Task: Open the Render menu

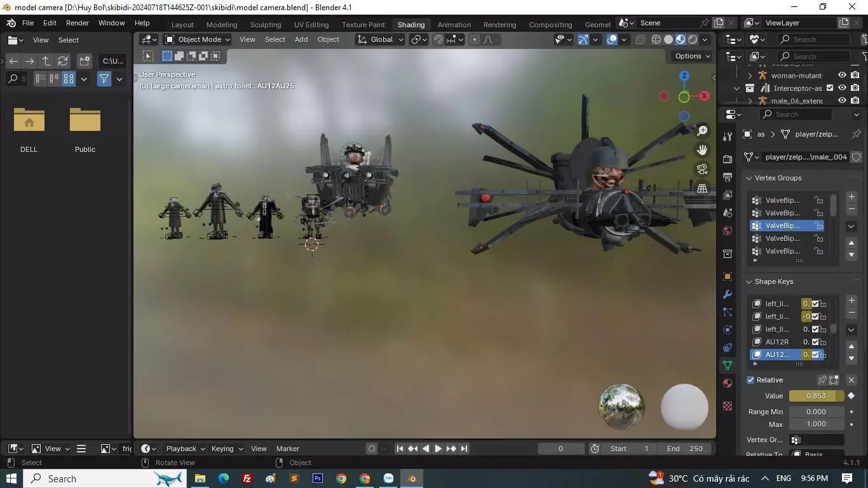Action: coord(78,23)
